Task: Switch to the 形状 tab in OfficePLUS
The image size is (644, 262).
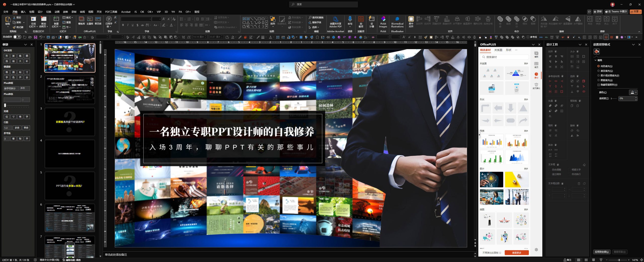Action: pos(508,50)
